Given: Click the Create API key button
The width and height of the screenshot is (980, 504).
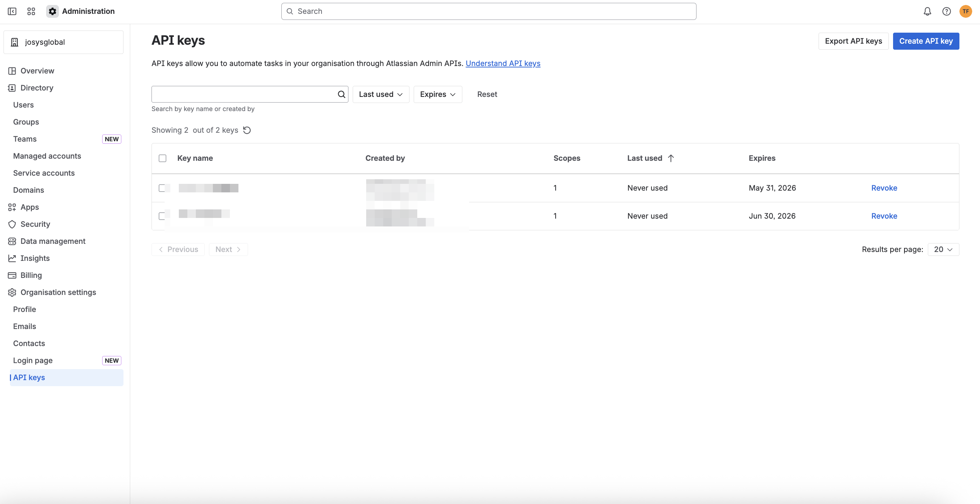Looking at the screenshot, I should [x=926, y=41].
